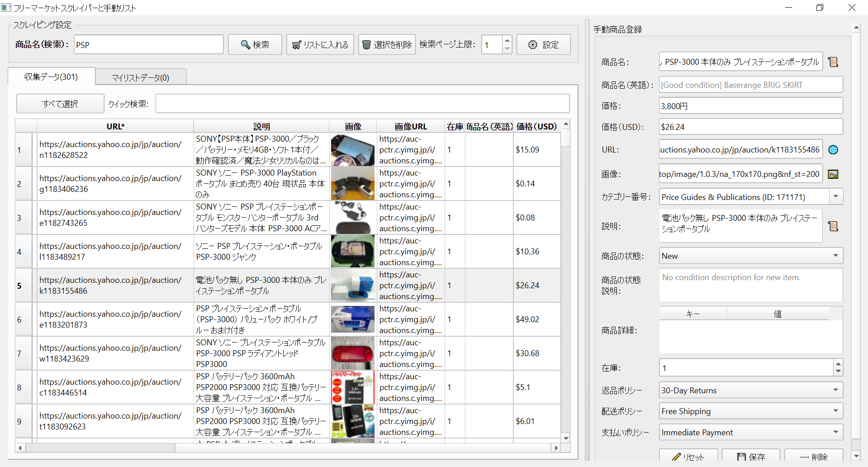Click the thumbnail in row 6
The width and height of the screenshot is (868, 467).
coord(353,319)
